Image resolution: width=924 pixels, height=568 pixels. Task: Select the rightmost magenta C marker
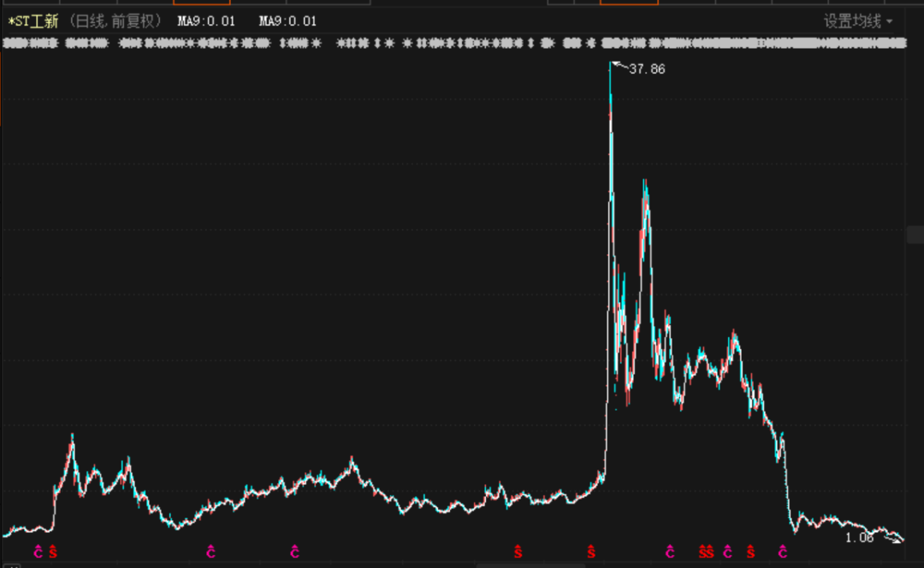782,552
